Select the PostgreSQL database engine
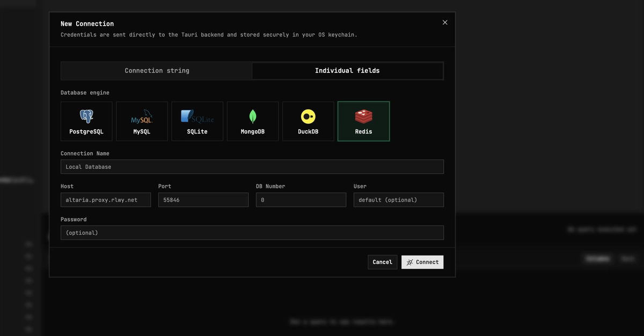Image resolution: width=644 pixels, height=336 pixels. 86,122
